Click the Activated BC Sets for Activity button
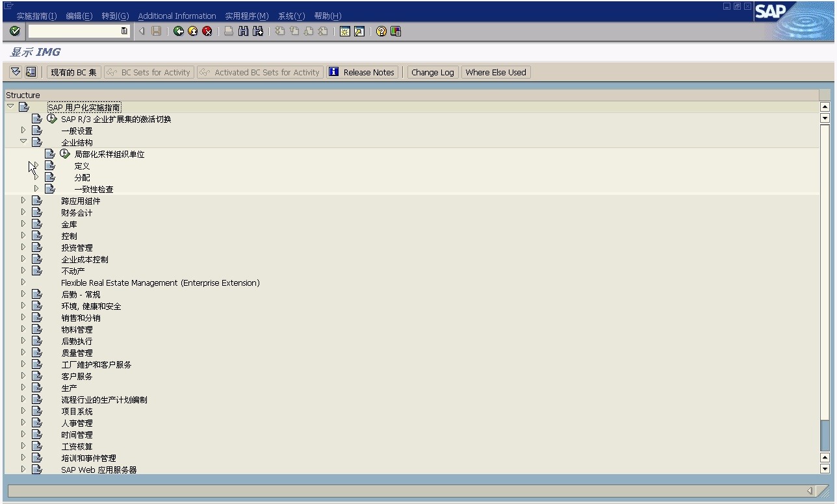This screenshot has width=837, height=504. 260,72
